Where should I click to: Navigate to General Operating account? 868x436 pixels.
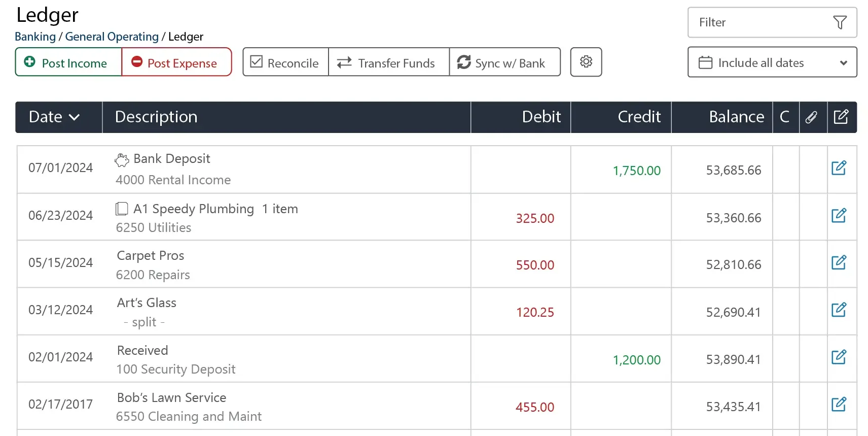tap(112, 37)
